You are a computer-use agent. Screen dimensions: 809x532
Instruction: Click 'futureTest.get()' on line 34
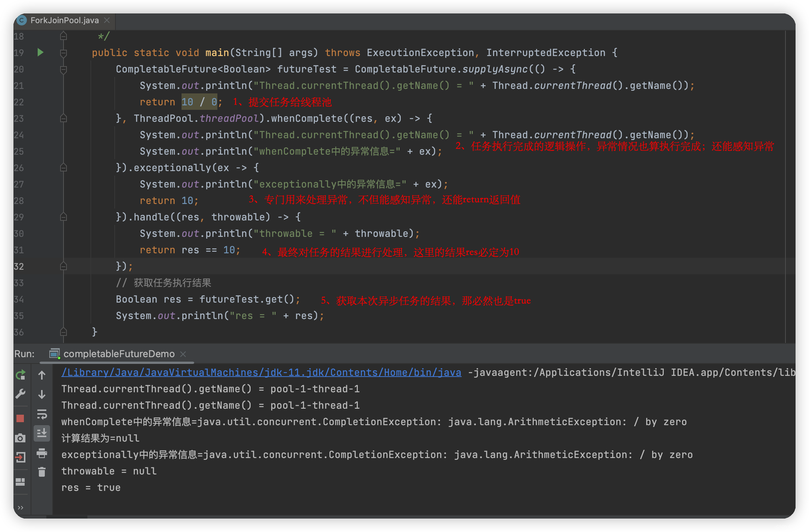pos(247,299)
